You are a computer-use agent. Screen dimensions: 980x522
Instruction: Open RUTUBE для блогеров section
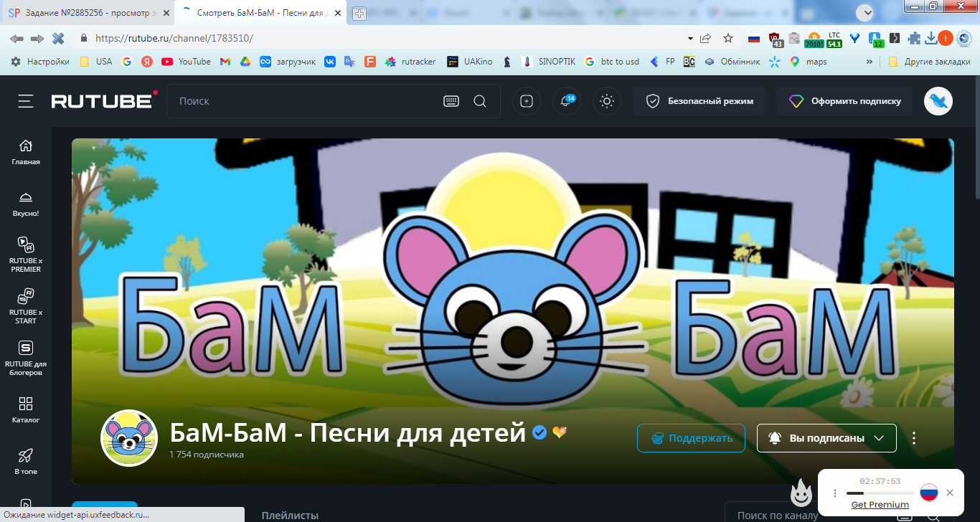pos(26,358)
